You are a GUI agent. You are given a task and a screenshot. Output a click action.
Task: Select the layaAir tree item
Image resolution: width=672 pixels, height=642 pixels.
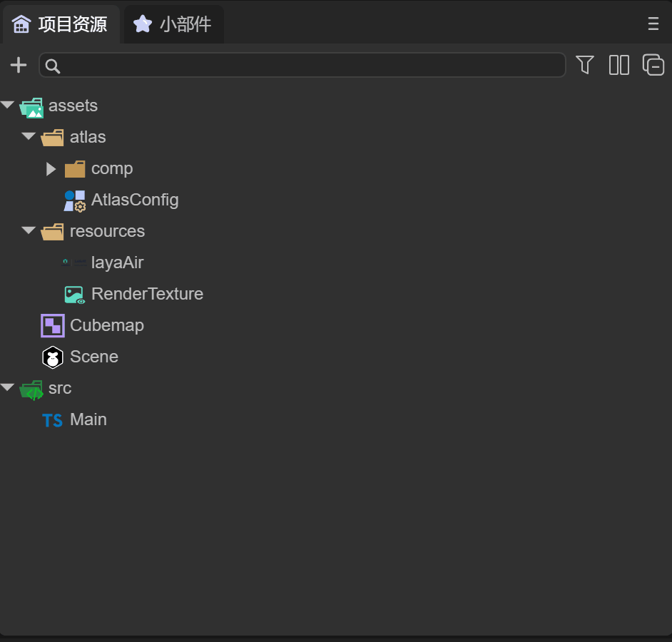coord(117,263)
